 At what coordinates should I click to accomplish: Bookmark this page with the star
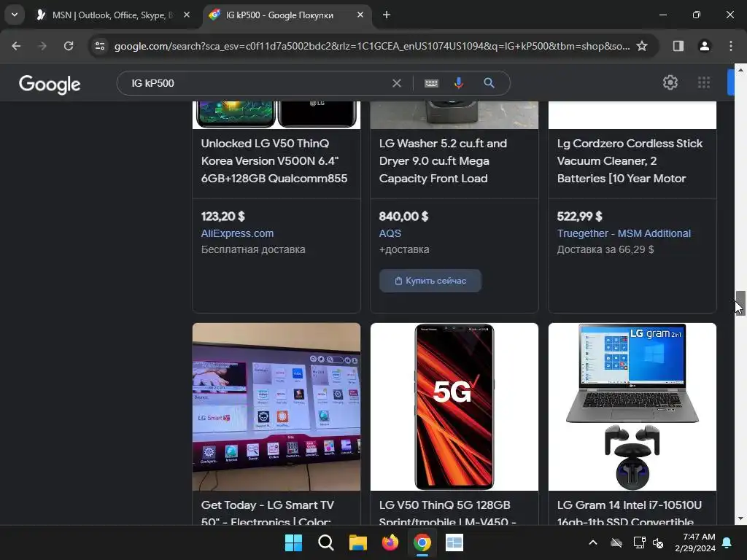tap(642, 46)
